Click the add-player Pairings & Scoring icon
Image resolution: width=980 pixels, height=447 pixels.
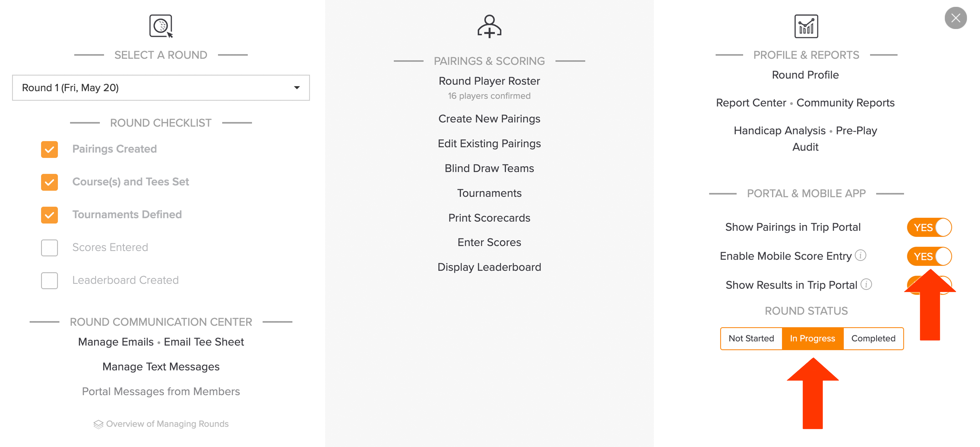(489, 26)
